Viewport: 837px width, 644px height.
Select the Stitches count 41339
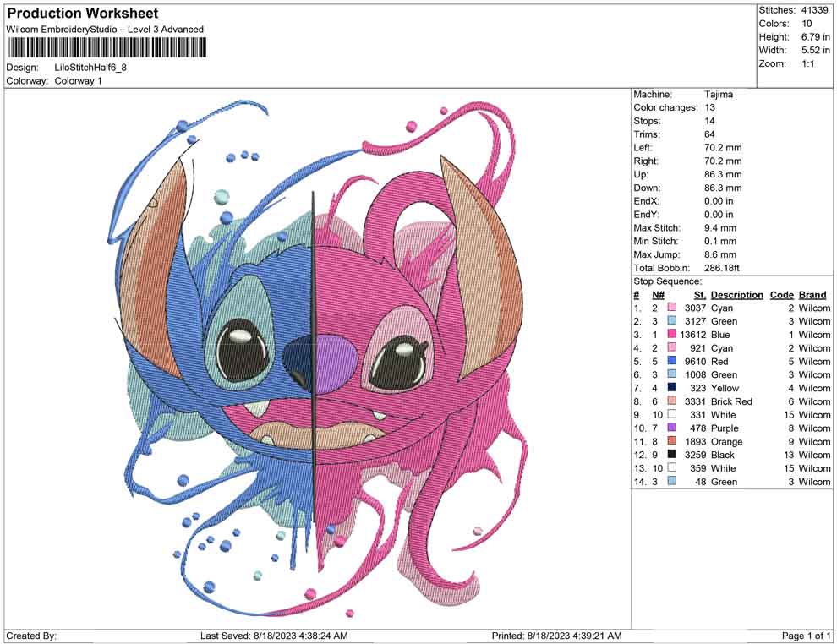click(x=814, y=10)
